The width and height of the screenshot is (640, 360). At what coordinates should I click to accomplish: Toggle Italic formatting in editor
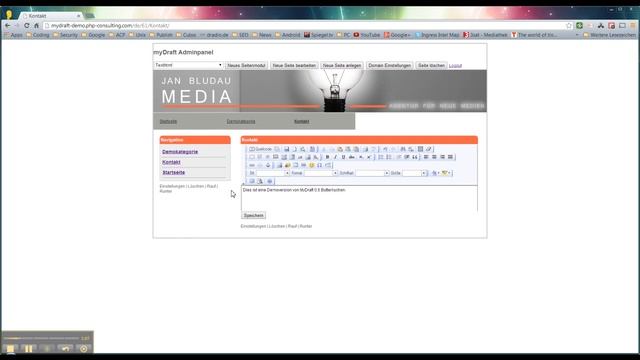coord(336,157)
